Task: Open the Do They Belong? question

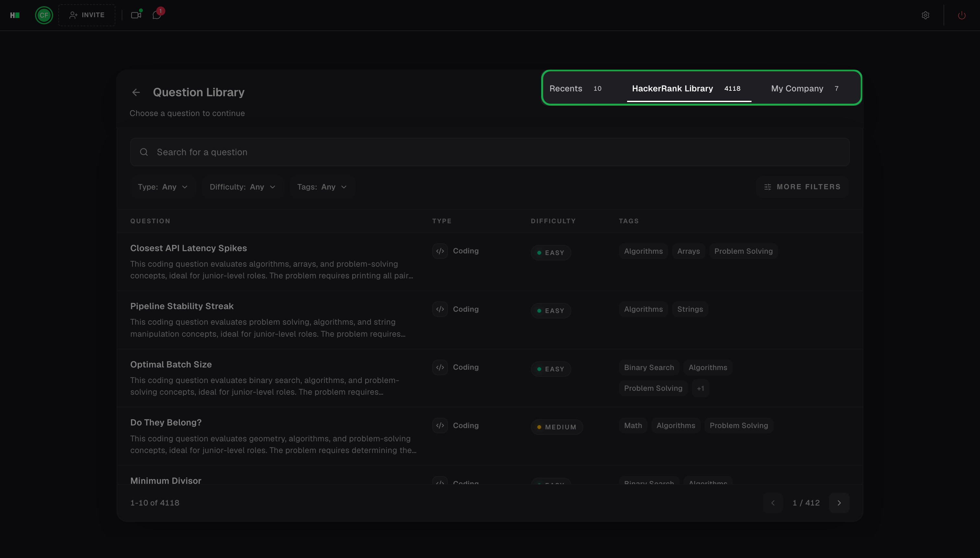Action: point(166,423)
